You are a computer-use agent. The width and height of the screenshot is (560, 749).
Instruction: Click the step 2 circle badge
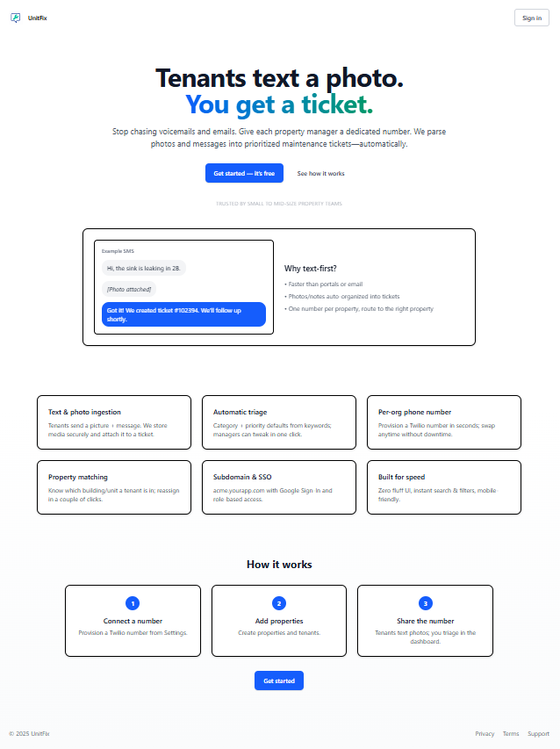pos(279,603)
